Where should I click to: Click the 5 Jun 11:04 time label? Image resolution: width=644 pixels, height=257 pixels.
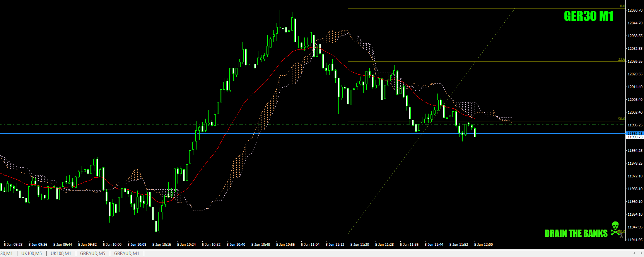click(x=310, y=245)
